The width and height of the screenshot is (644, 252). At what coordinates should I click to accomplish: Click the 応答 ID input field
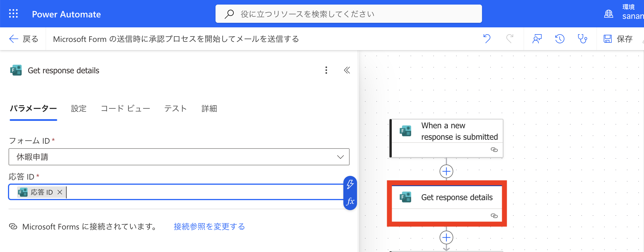click(x=177, y=192)
